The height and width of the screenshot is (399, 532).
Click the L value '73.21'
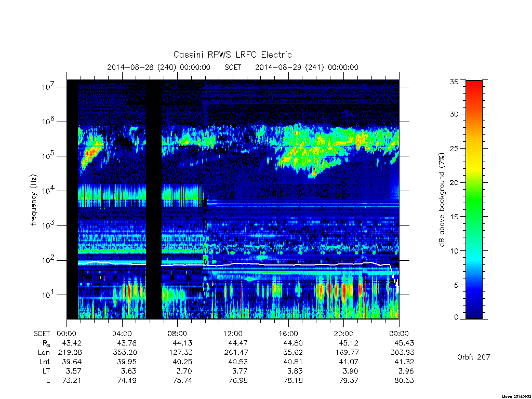72,381
